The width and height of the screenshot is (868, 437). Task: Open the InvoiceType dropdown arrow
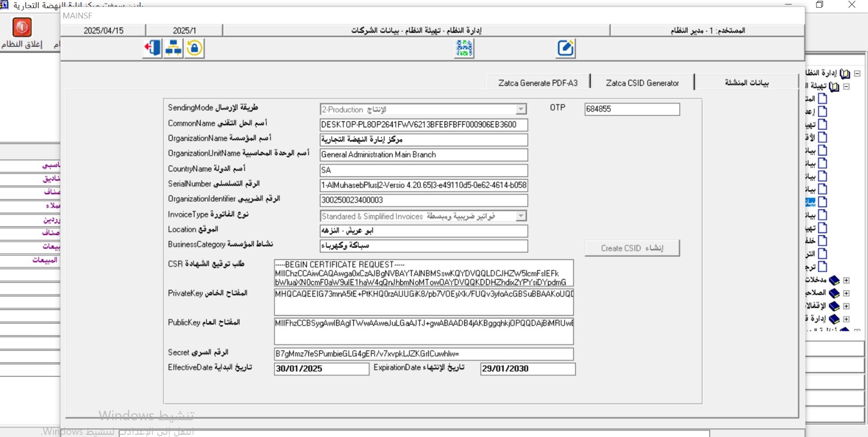tap(521, 216)
